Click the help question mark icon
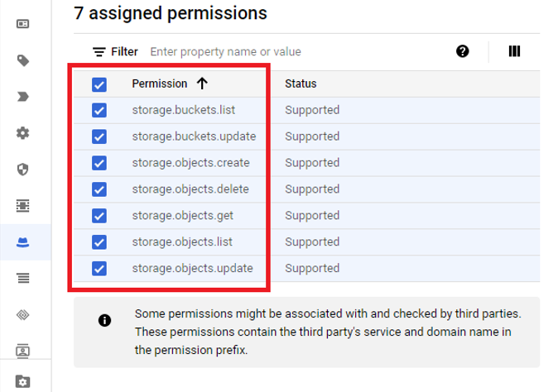 463,51
